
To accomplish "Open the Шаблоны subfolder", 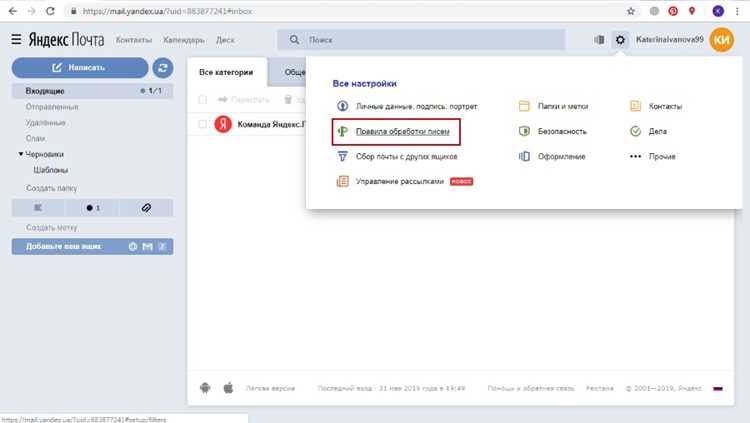I will (51, 170).
